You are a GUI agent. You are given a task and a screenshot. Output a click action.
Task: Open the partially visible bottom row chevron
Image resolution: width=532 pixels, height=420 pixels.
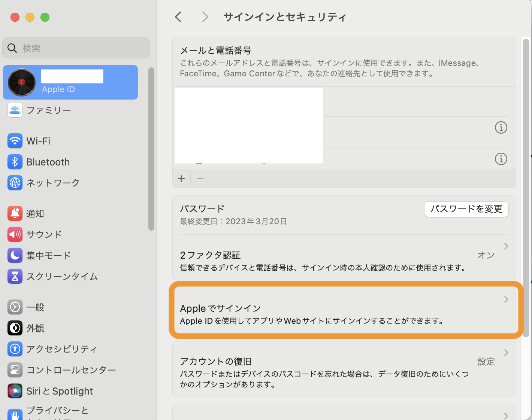(506, 416)
